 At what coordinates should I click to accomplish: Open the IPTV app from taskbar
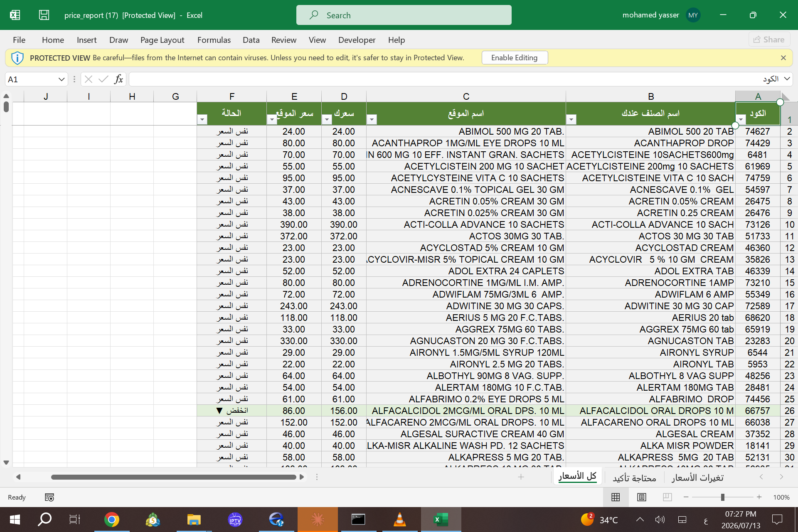tap(235, 520)
